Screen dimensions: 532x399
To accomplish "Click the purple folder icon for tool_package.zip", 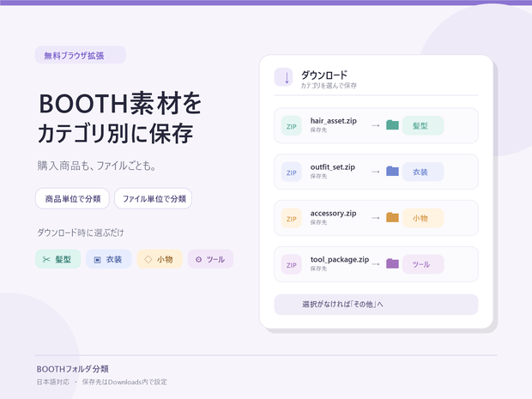I will [x=392, y=263].
